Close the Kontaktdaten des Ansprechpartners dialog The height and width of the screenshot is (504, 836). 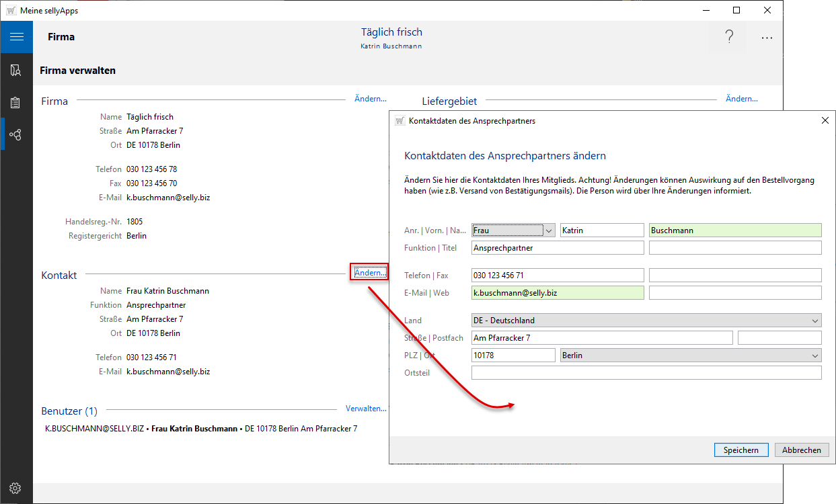coord(825,121)
